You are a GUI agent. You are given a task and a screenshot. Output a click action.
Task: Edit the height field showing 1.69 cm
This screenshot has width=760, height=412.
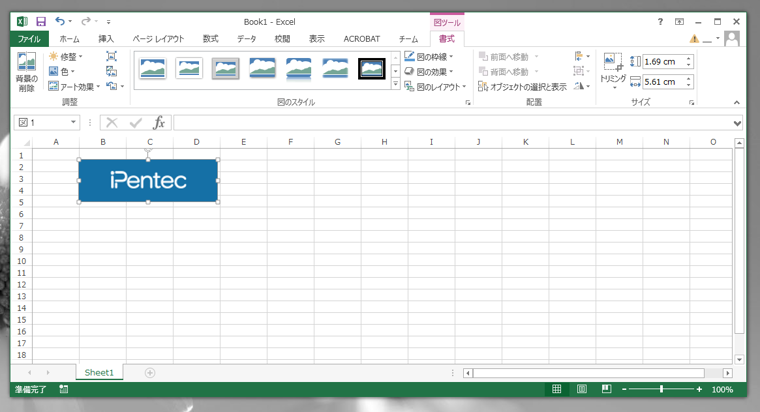coord(663,62)
